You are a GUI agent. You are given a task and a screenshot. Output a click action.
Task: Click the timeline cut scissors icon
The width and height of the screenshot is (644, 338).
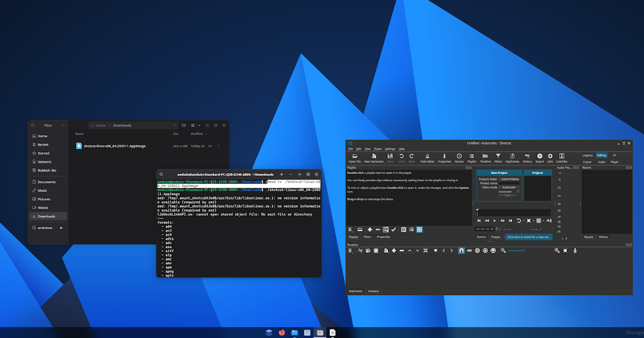360,251
